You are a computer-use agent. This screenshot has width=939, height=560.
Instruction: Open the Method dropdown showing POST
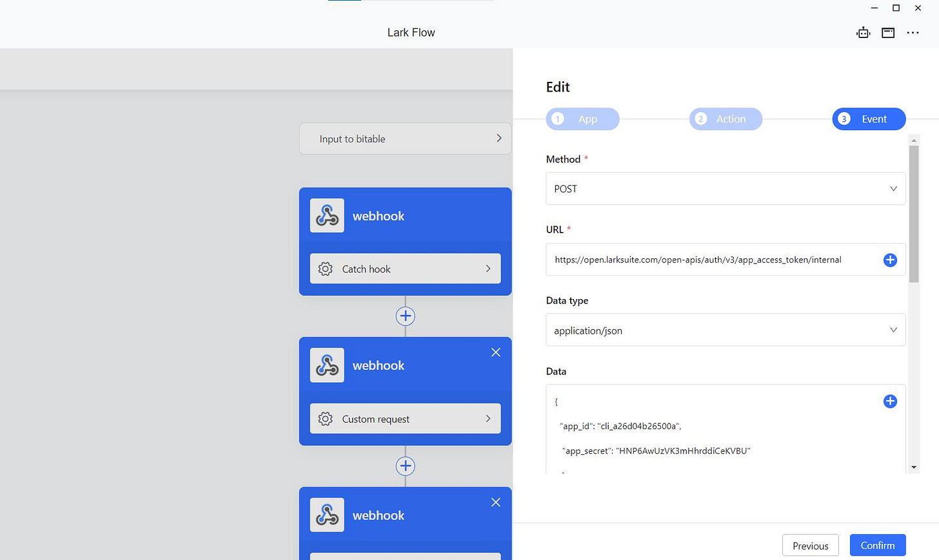pyautogui.click(x=726, y=189)
